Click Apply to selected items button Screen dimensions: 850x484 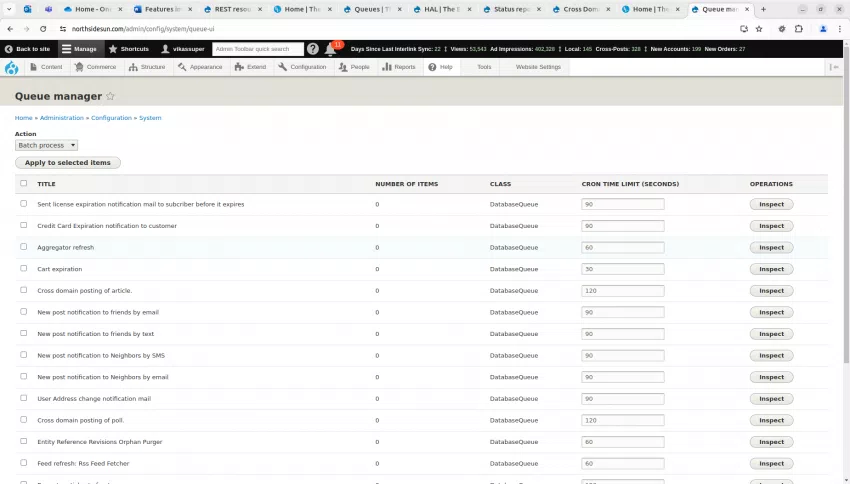[67, 163]
